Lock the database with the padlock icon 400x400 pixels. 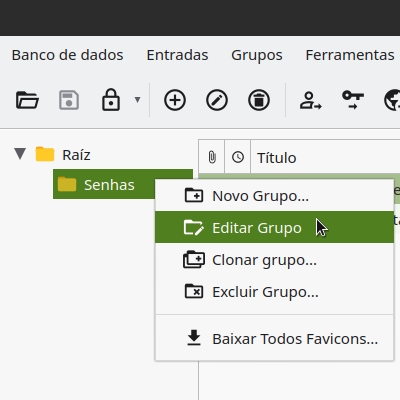coord(111,99)
